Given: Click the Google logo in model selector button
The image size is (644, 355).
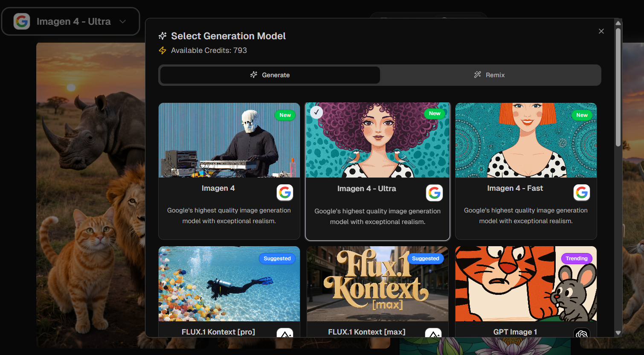Looking at the screenshot, I should 22,21.
